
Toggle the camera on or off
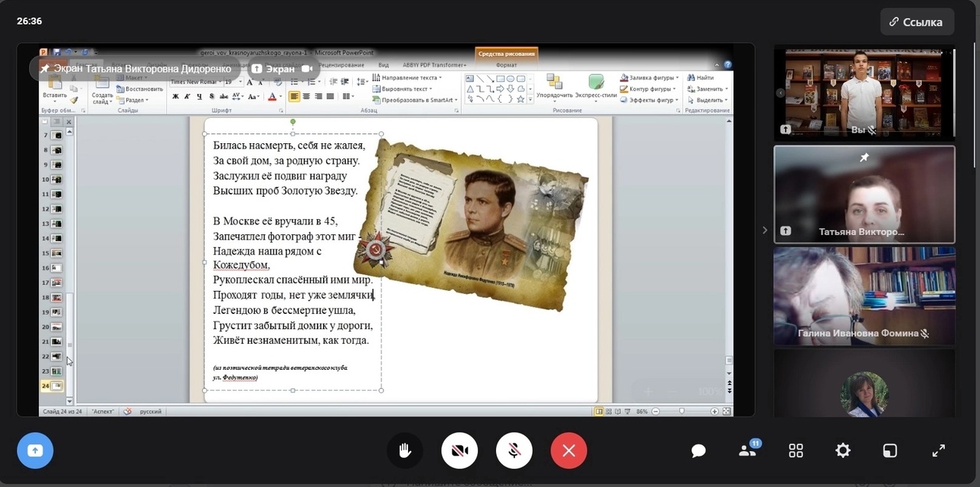point(459,450)
